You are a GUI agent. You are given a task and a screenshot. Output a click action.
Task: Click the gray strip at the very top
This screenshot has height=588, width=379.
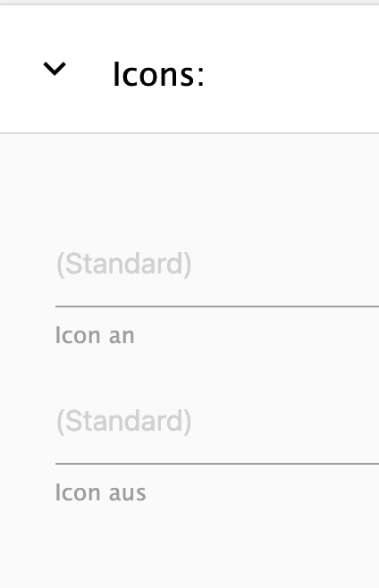pos(189,3)
